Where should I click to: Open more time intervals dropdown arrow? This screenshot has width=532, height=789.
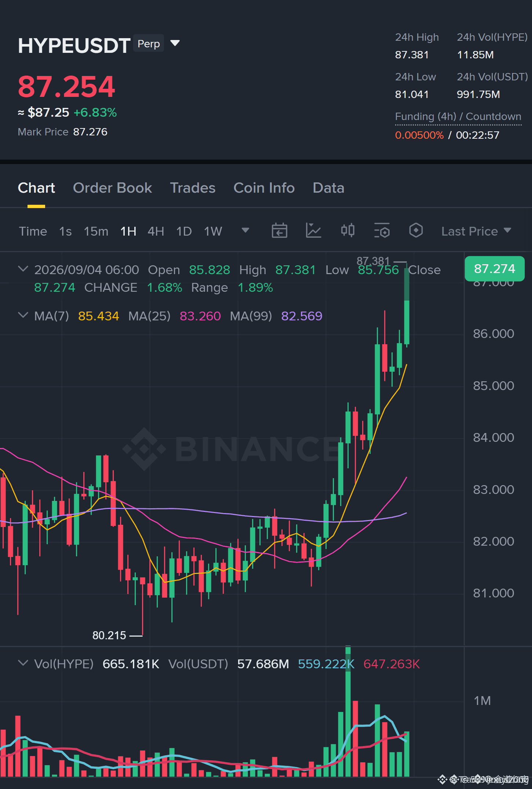tap(245, 230)
